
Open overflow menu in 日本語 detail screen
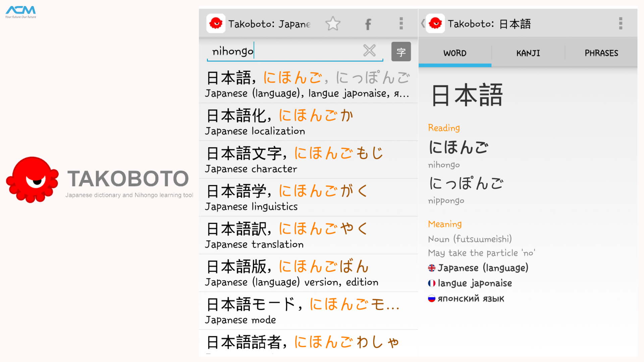pos(621,23)
